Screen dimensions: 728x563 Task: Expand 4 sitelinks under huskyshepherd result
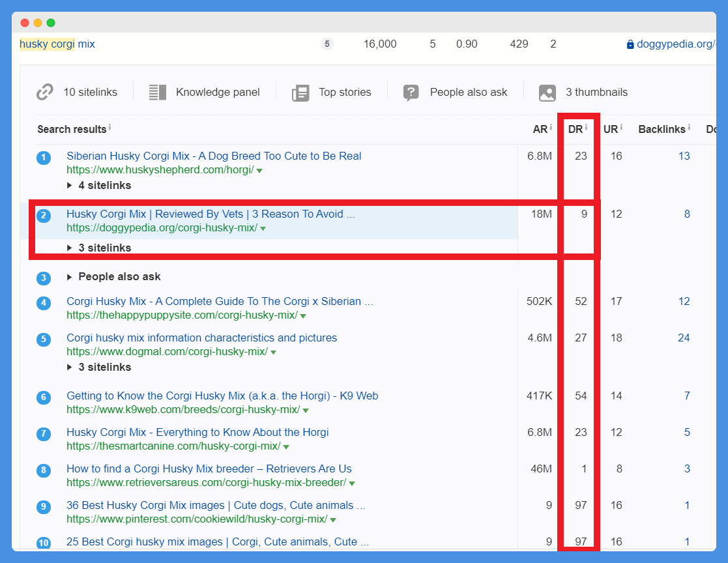[99, 185]
